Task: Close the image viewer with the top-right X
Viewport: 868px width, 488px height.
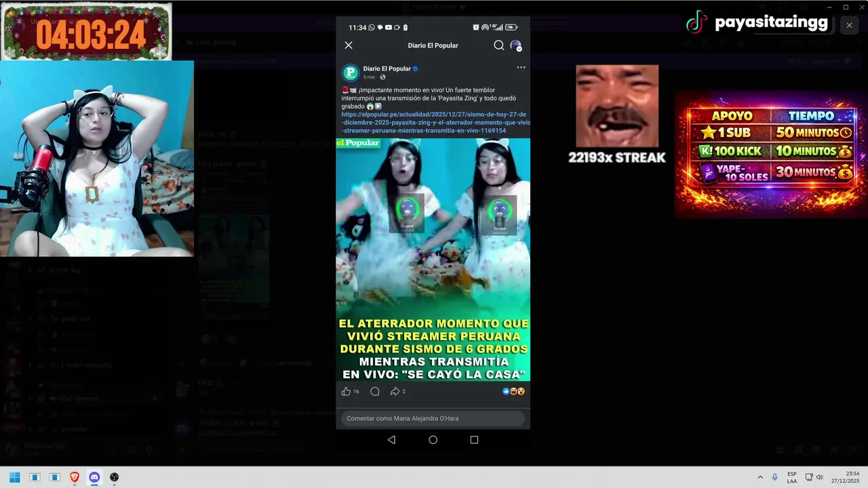Action: coord(849,25)
